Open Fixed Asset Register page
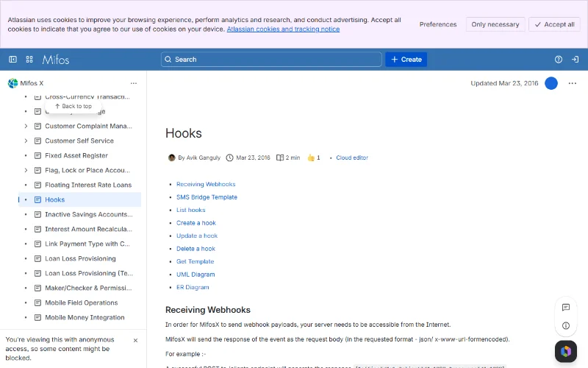 (x=76, y=155)
